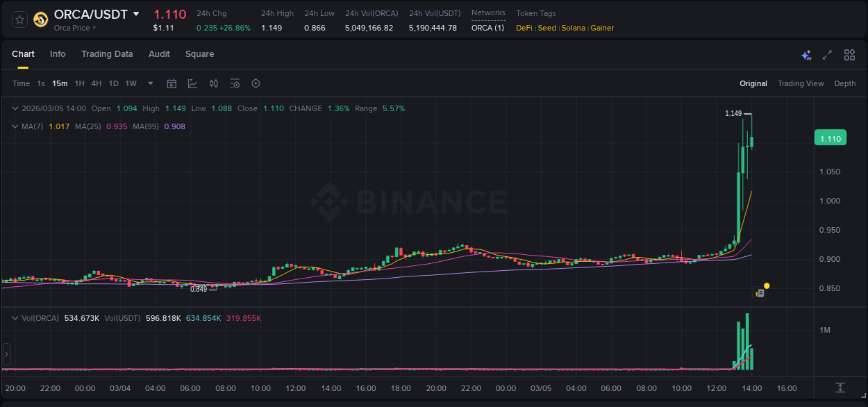868x407 pixels.
Task: Switch chart mode to Trading View
Action: click(801, 83)
